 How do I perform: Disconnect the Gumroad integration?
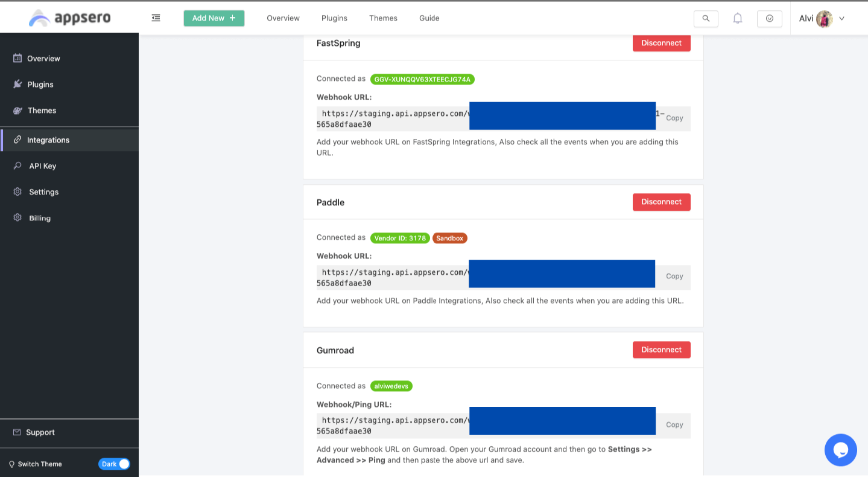[662, 350]
